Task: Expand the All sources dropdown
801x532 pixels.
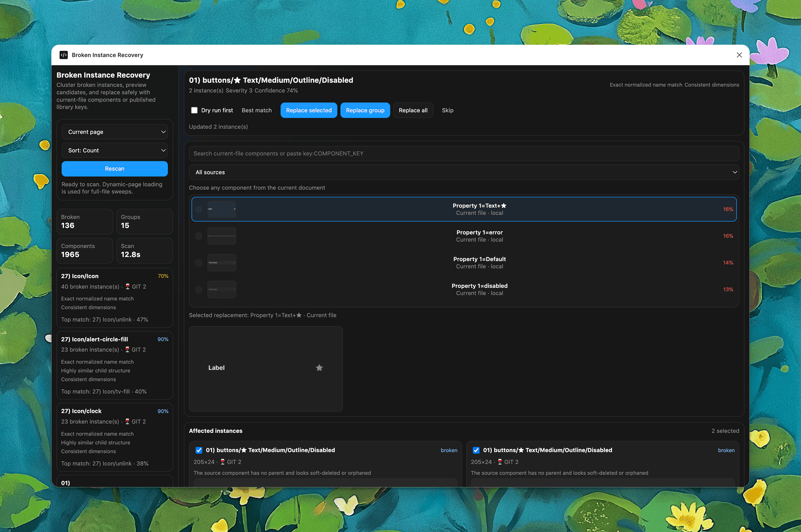Action: (x=464, y=172)
